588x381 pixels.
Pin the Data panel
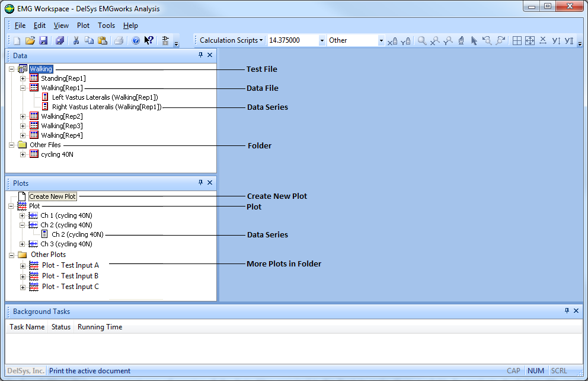click(x=200, y=55)
